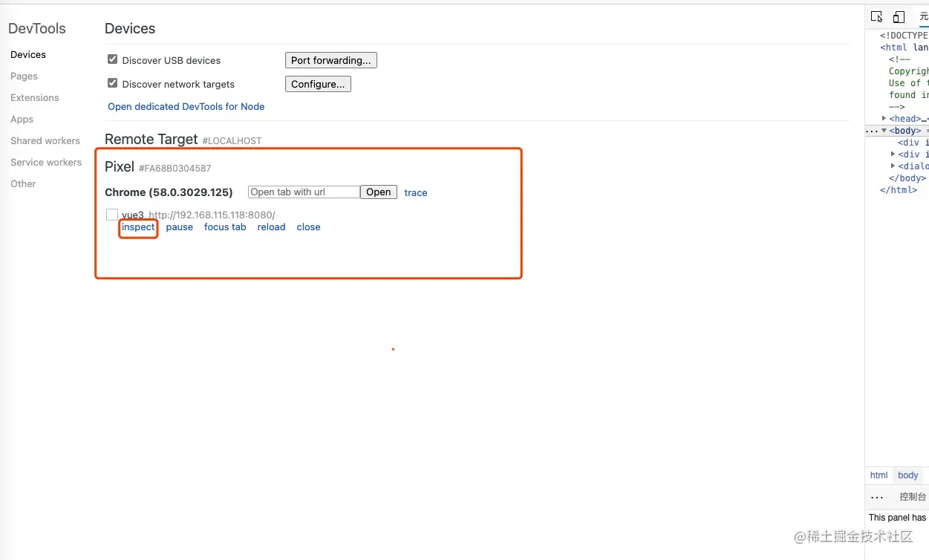Click the #FA68B0304587 device serial text
Image resolution: width=929 pixels, height=560 pixels.
[x=175, y=169]
